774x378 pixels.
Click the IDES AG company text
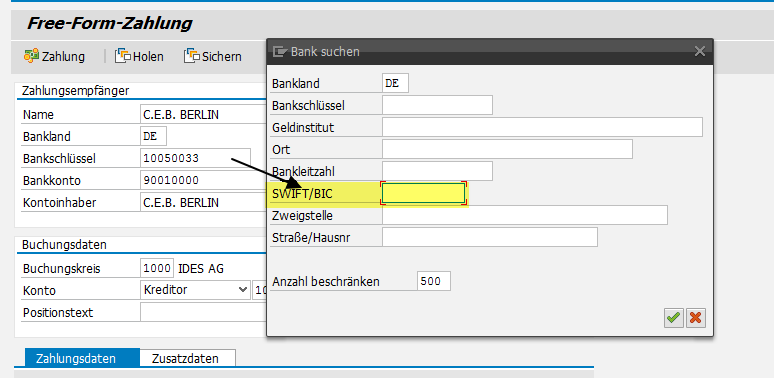click(200, 268)
